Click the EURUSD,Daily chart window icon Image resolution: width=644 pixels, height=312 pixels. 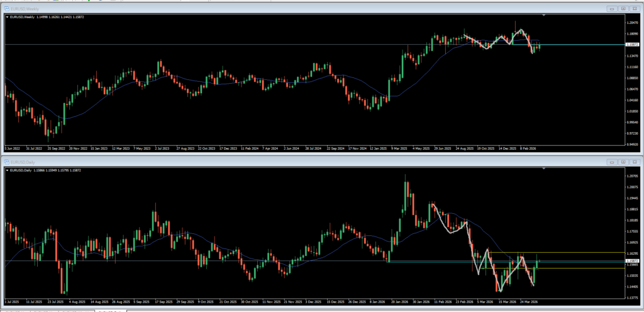(7, 161)
